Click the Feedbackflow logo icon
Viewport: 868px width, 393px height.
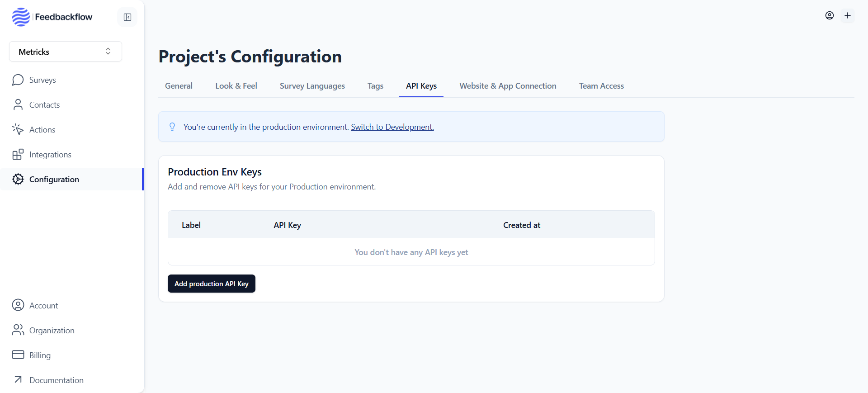click(21, 17)
